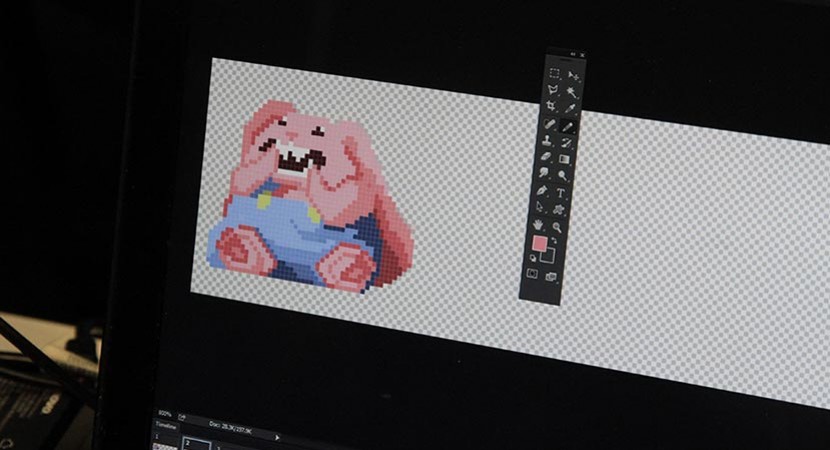This screenshot has height=450, width=830.
Task: Select the Pen tool
Action: 543,190
